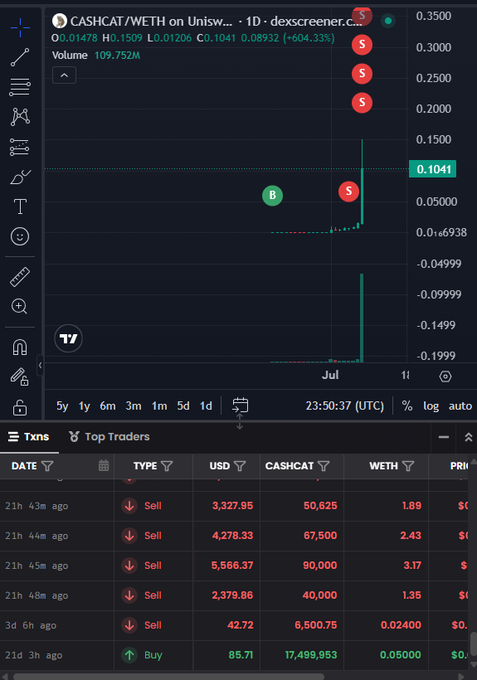This screenshot has height=680, width=477.
Task: Click the buy arrow icon for 85.71 row
Action: [129, 655]
